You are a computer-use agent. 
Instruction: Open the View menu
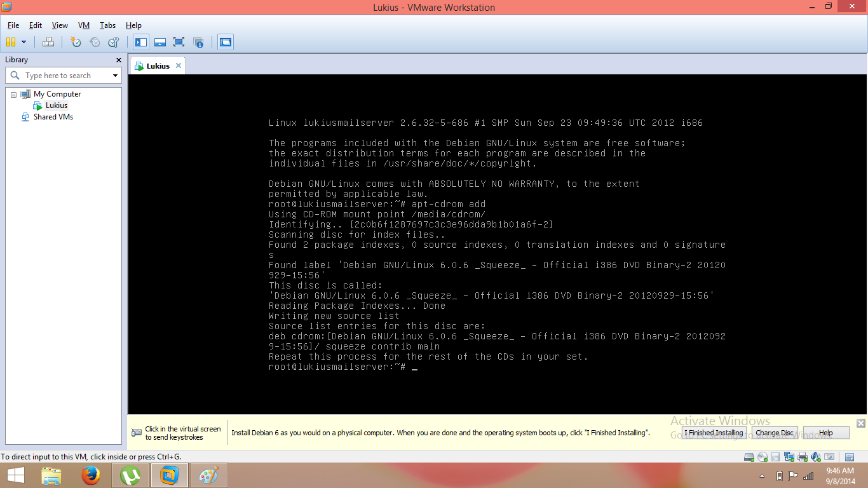pyautogui.click(x=60, y=25)
